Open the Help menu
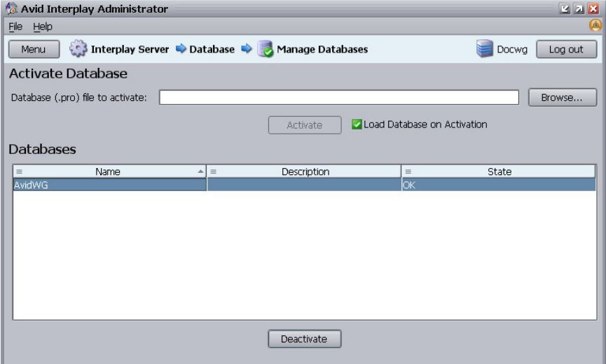The width and height of the screenshot is (606, 364). point(43,27)
